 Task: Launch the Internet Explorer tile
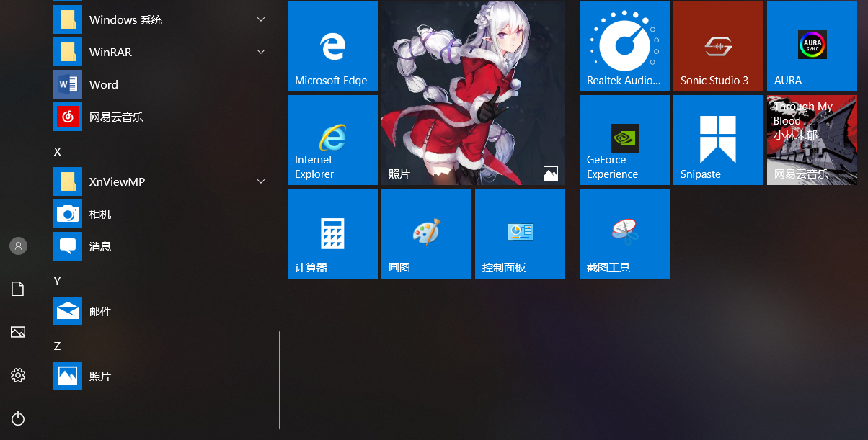click(x=332, y=140)
